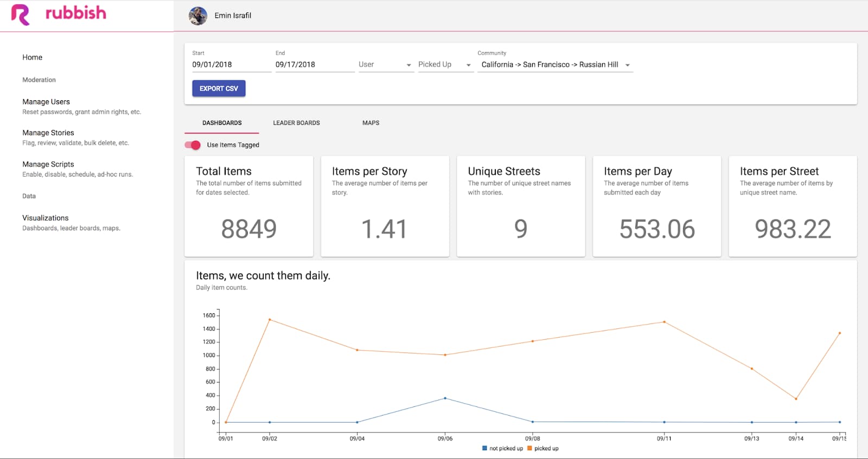Open Visualizations in the sidebar
Viewport: 868px width, 459px height.
pyautogui.click(x=71, y=223)
